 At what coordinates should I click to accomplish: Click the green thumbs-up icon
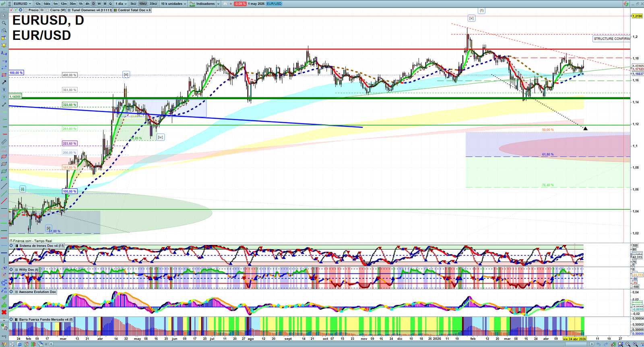(x=4, y=305)
